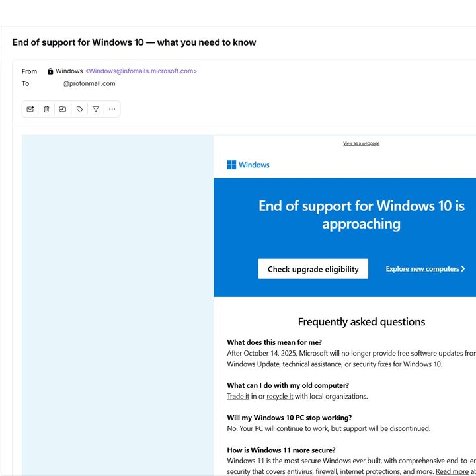Open the Trade it link
The image size is (476, 476).
238,397
